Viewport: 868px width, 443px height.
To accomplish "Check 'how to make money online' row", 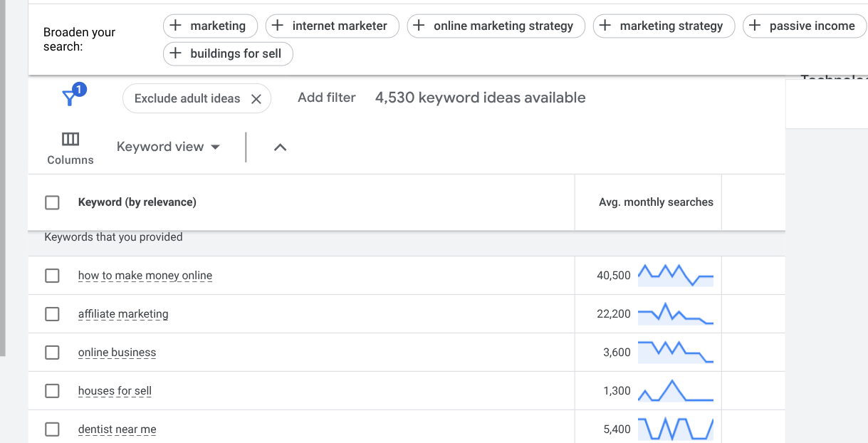I will point(52,276).
